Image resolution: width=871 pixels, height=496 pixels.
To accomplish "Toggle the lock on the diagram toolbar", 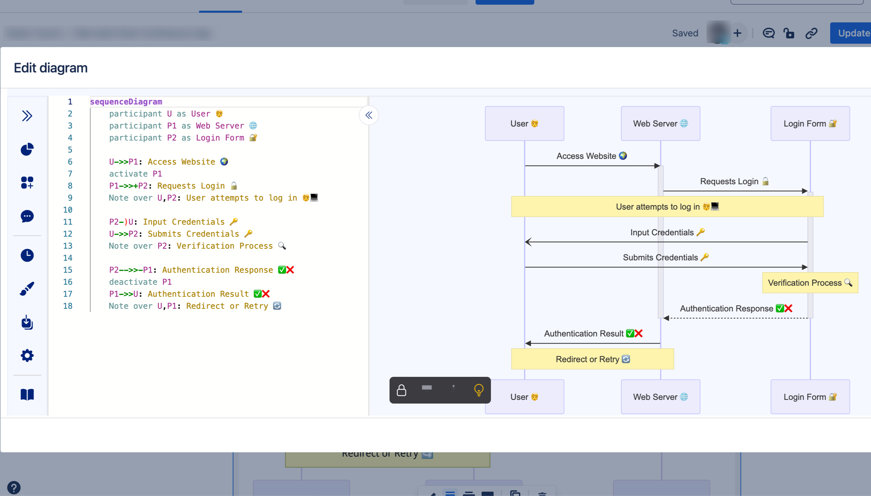I will [x=402, y=389].
